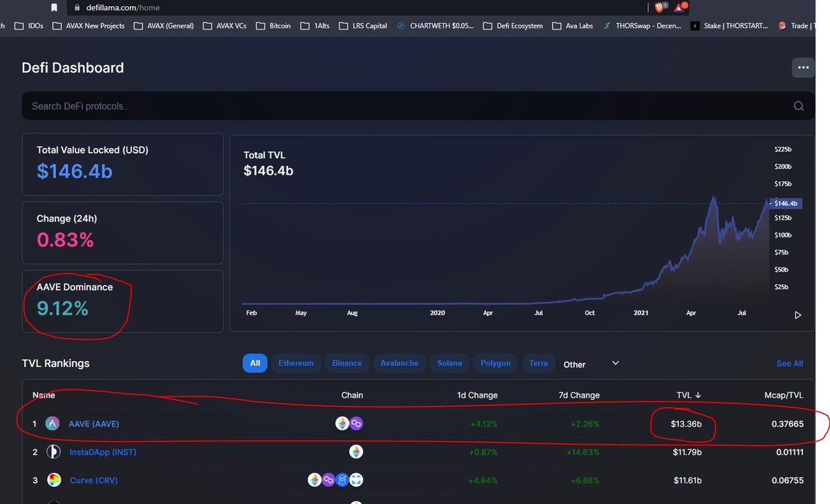Open the Bitcoin bookmark folder
The image size is (830, 504).
[273, 26]
